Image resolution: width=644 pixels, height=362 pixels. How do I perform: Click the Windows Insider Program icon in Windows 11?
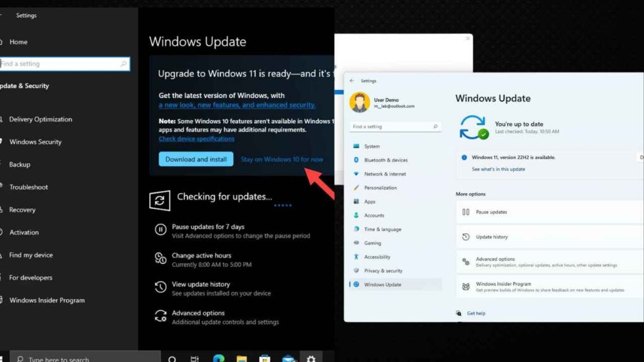coord(466,287)
